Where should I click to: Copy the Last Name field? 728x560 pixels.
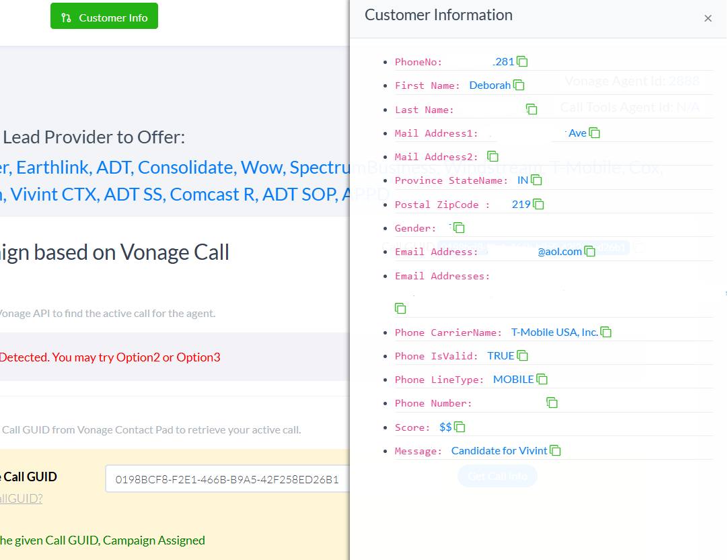click(532, 109)
